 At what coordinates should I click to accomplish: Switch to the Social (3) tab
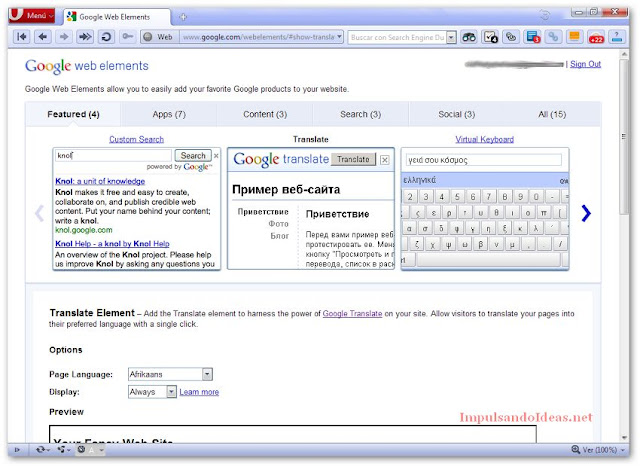[x=456, y=114]
